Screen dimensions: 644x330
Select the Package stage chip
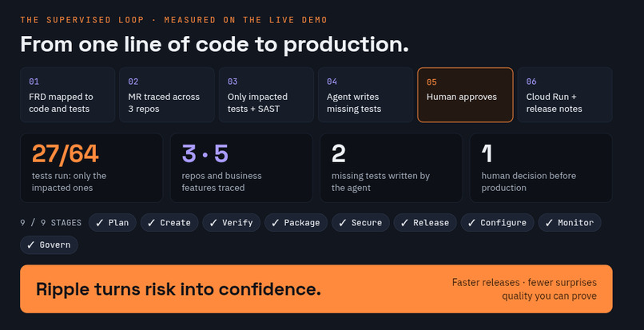(296, 223)
